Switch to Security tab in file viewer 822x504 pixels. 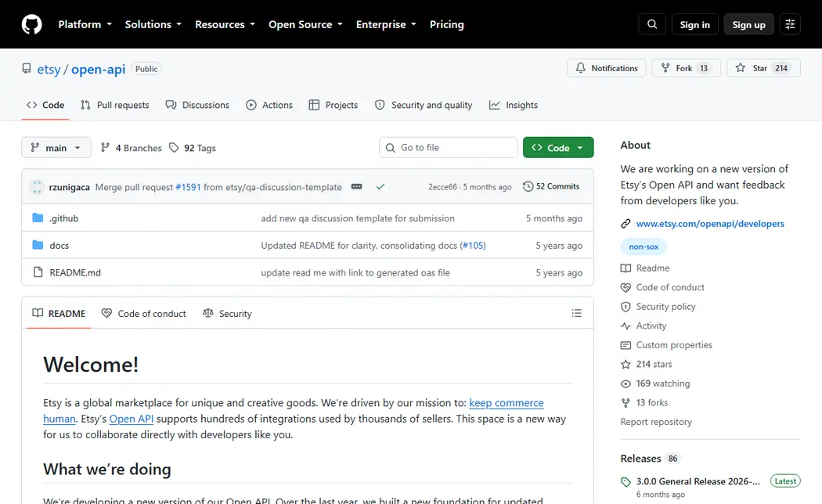click(x=228, y=313)
